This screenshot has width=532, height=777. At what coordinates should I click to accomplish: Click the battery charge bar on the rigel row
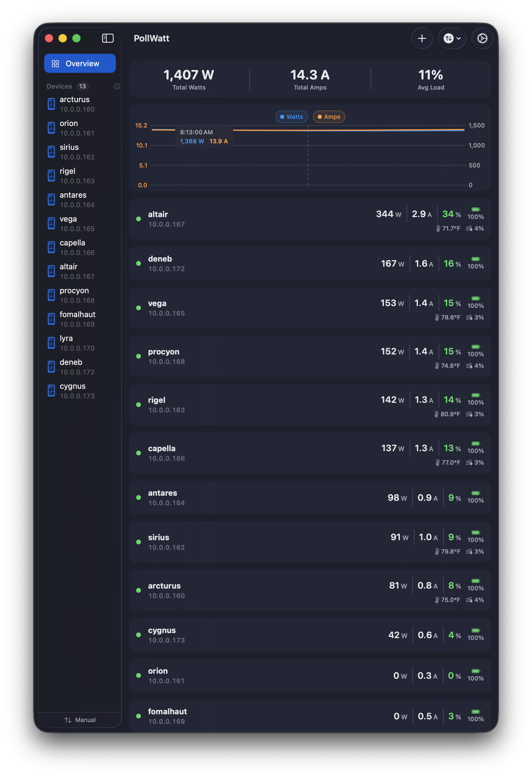tap(475, 394)
